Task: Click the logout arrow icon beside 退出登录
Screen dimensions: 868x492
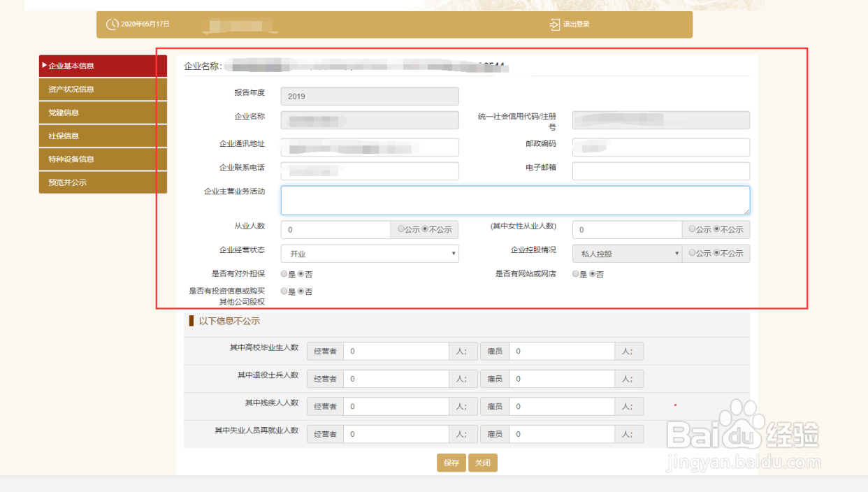Action: tap(554, 23)
